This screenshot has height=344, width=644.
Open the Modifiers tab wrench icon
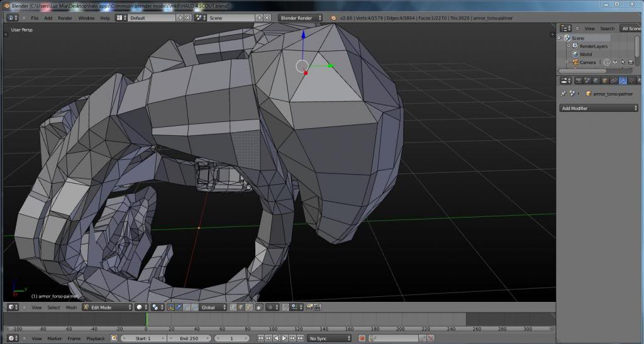click(622, 80)
